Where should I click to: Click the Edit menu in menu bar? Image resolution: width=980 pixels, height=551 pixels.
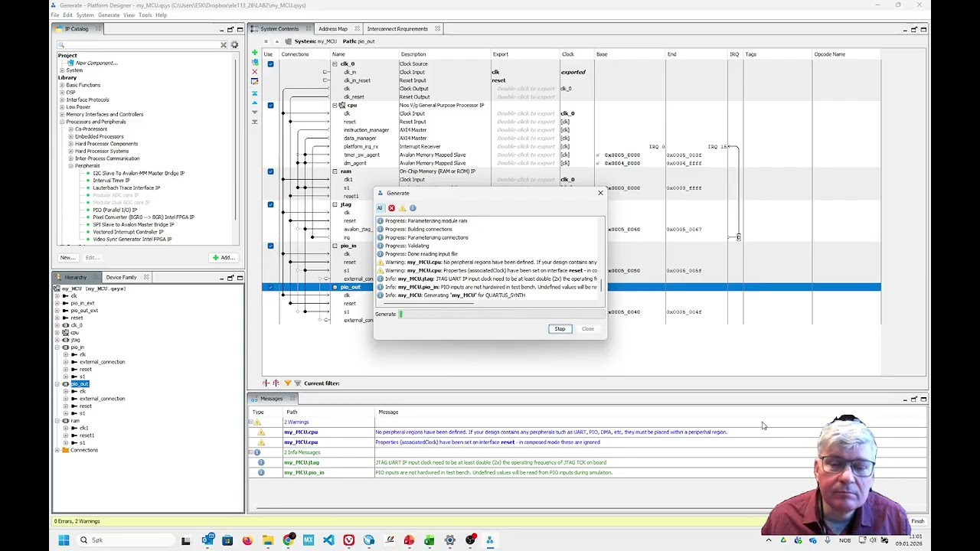[x=68, y=15]
